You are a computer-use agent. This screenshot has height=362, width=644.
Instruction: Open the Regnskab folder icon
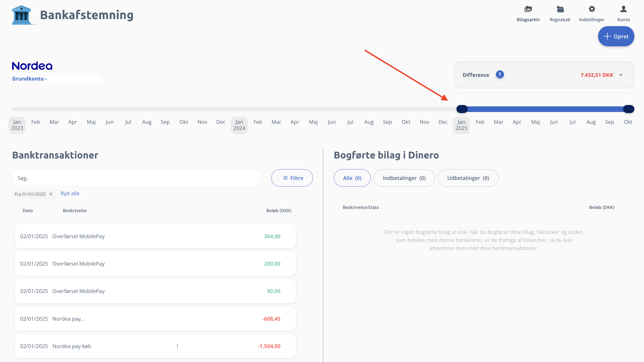pos(560,9)
